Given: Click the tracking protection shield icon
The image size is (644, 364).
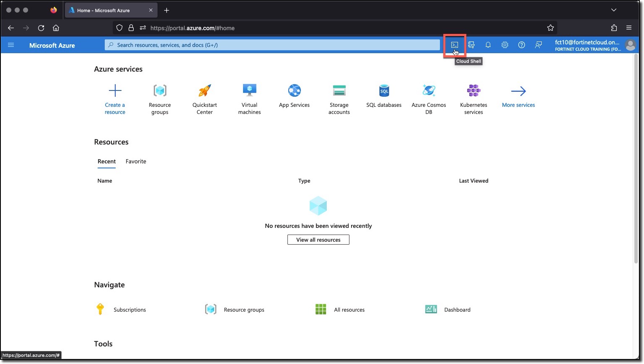Looking at the screenshot, I should 119,28.
